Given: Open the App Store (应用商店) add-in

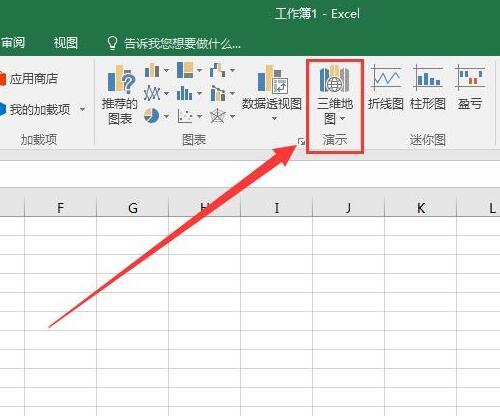Looking at the screenshot, I should pyautogui.click(x=29, y=79).
